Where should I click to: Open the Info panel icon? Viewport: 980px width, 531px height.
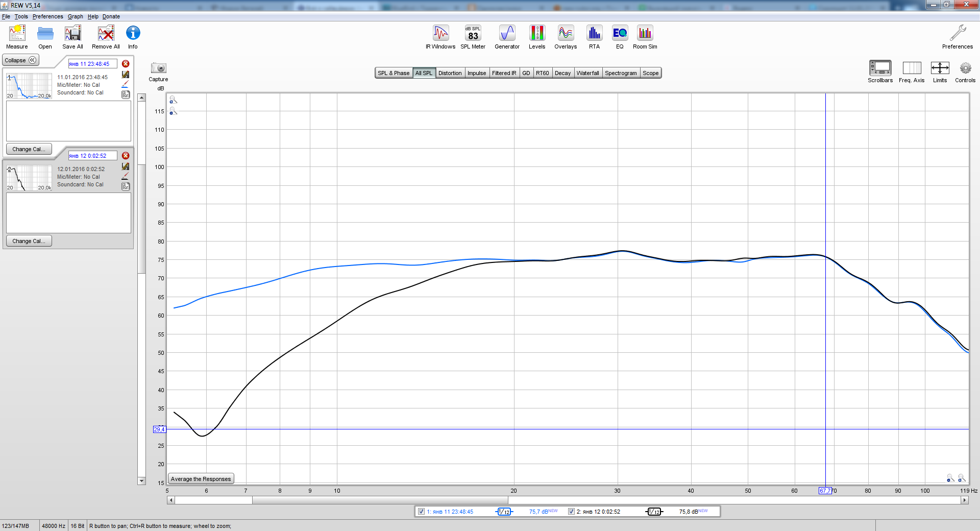pos(133,33)
